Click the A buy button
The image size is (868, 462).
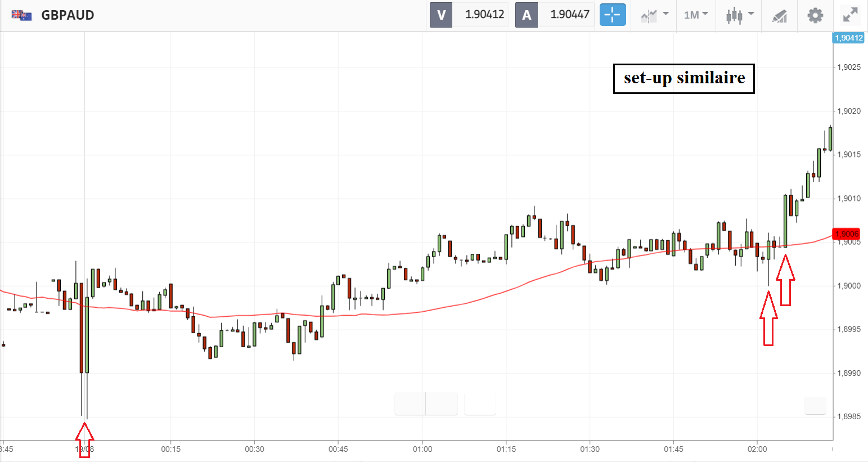pos(527,15)
